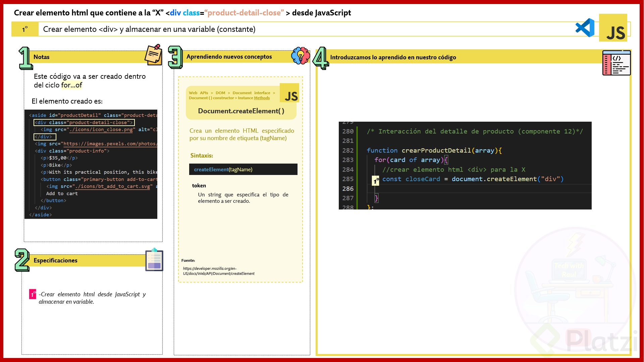This screenshot has width=644, height=362.
Task: Click the Crear elemento html desde JavaScript specification
Action: point(92,298)
